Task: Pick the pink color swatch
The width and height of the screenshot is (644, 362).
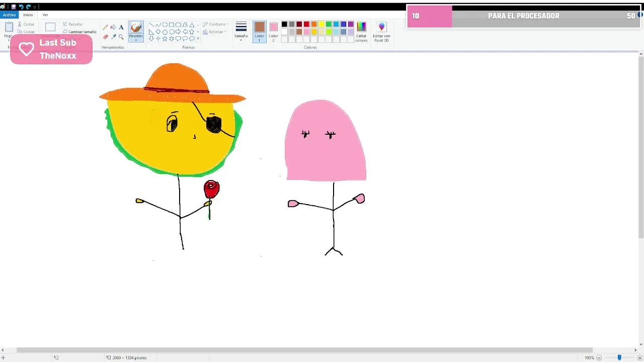Action: (306, 32)
